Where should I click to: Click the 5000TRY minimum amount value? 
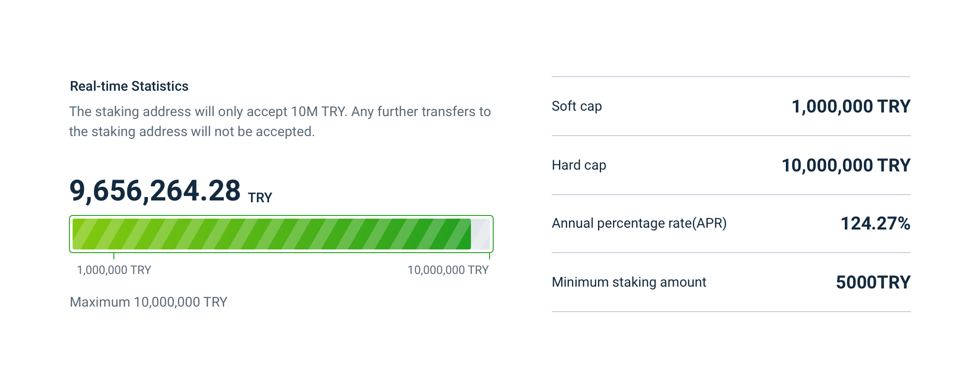coord(873,283)
